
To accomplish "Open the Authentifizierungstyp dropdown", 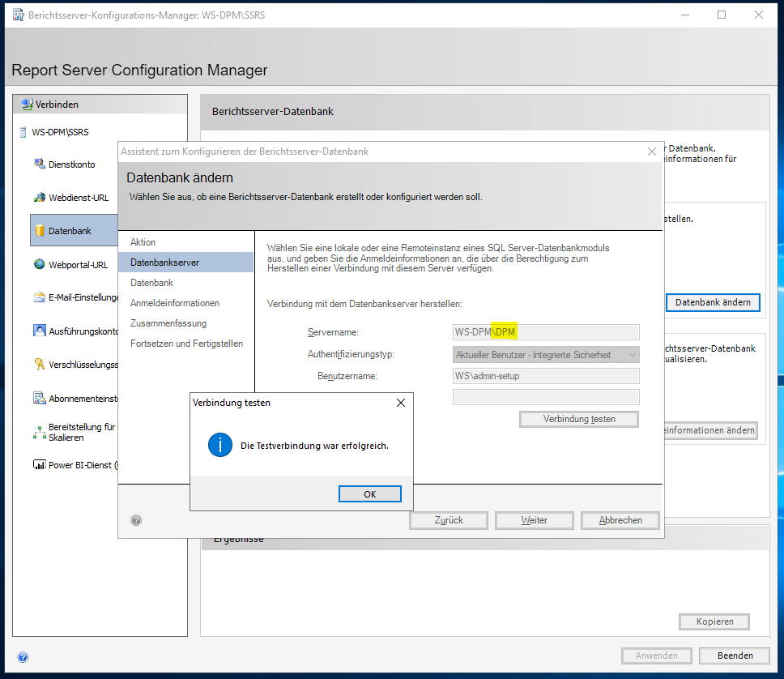I will click(546, 355).
